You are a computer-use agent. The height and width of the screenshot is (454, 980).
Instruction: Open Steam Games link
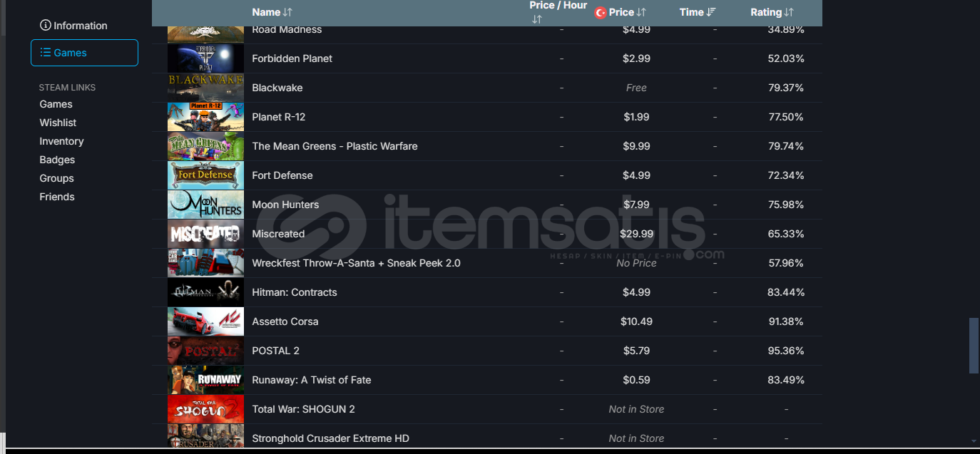tap(56, 104)
